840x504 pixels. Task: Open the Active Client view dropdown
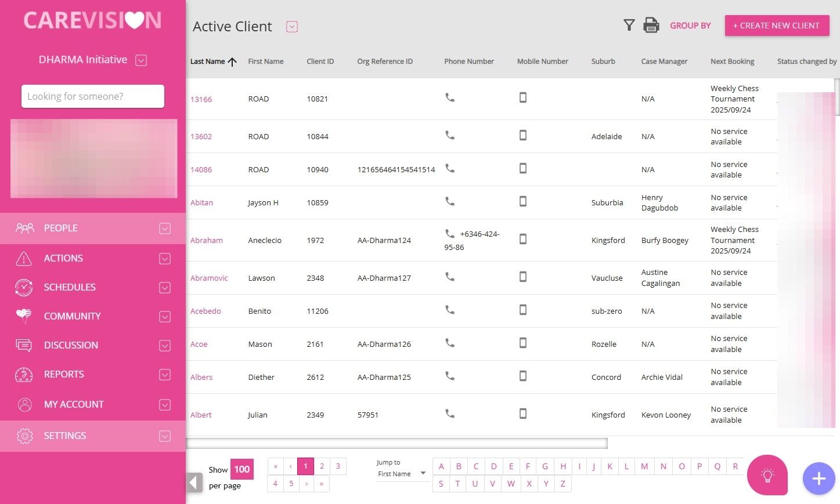click(292, 27)
